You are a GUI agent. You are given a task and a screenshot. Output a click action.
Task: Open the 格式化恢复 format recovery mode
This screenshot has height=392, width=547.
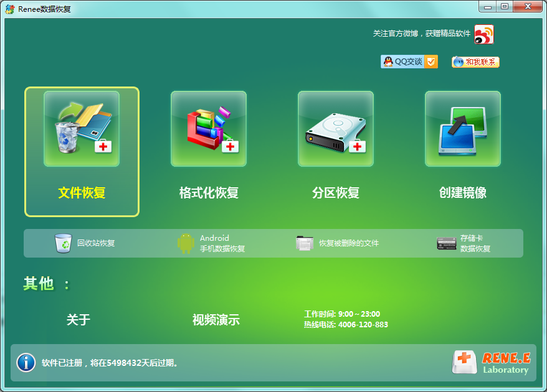click(x=209, y=151)
